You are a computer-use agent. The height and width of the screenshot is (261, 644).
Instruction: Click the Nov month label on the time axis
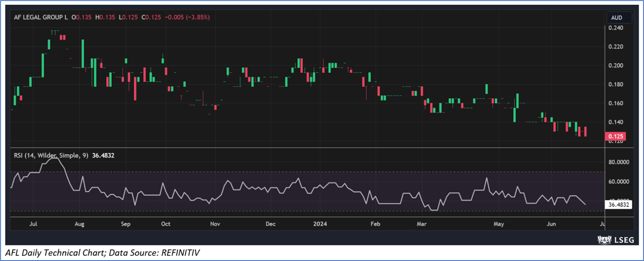(x=215, y=224)
